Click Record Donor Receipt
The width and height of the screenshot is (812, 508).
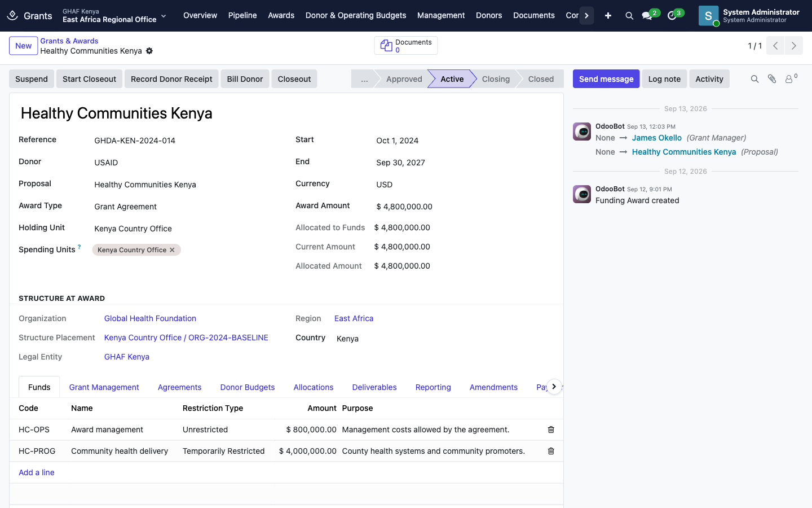pos(171,79)
